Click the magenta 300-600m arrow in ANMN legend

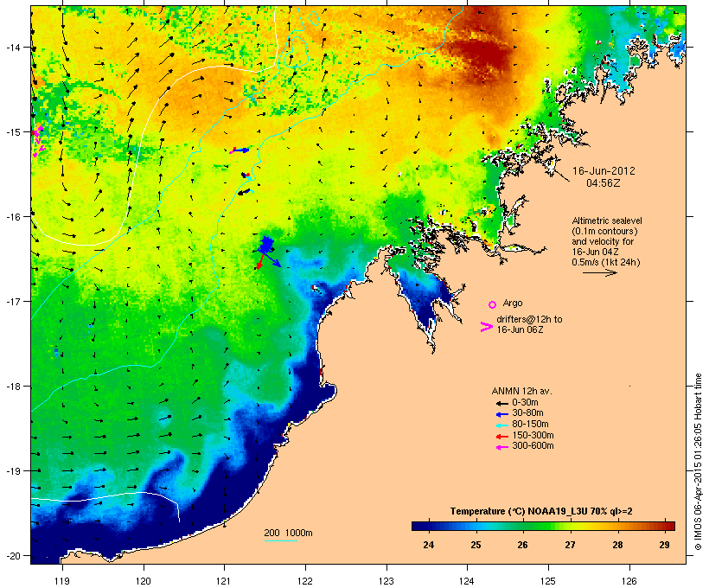click(x=501, y=447)
